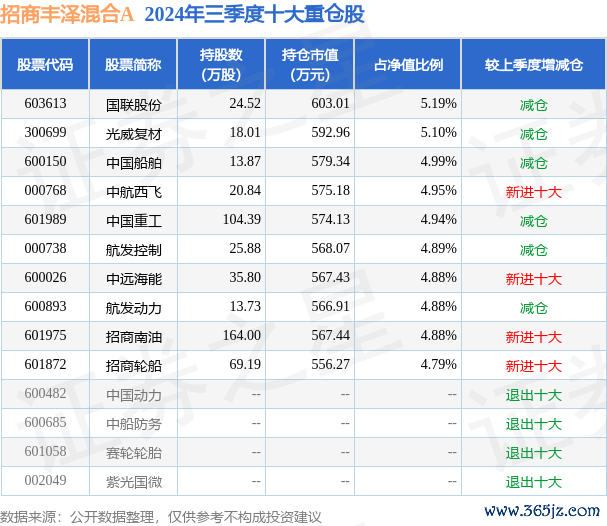
Task: Select stock name 中国动力
Action: pos(134,395)
